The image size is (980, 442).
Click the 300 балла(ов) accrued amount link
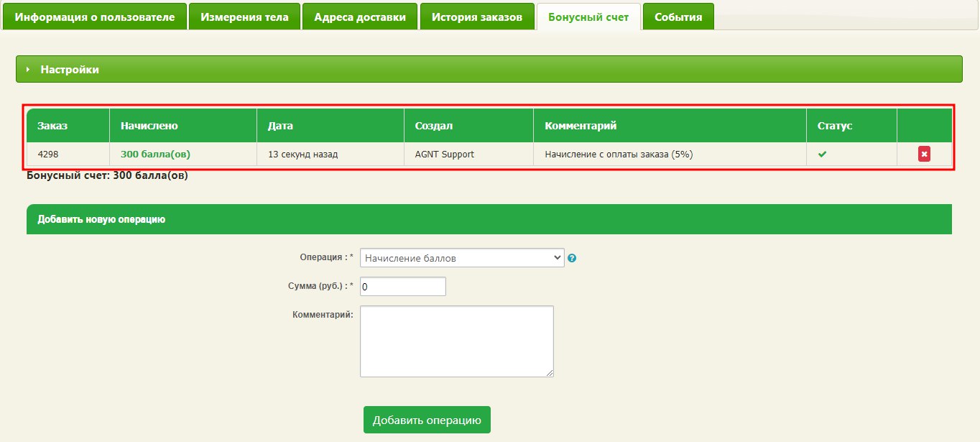155,154
